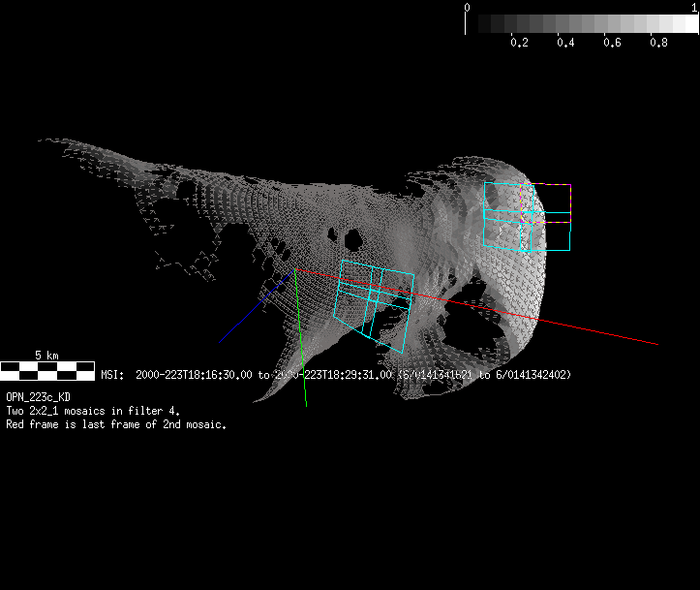Click the OPN_223c_KD sequence label
The width and height of the screenshot is (700, 590).
pos(38,397)
